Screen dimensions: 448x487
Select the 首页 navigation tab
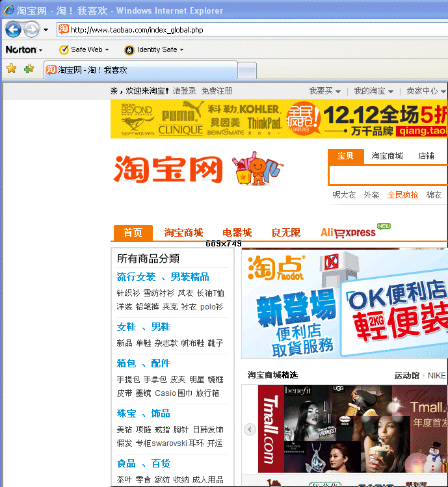point(133,233)
